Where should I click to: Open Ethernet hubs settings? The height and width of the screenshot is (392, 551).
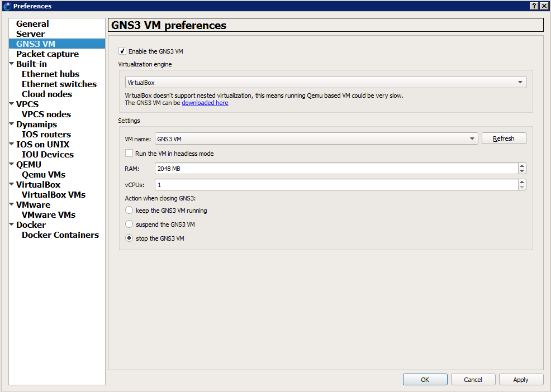[51, 74]
